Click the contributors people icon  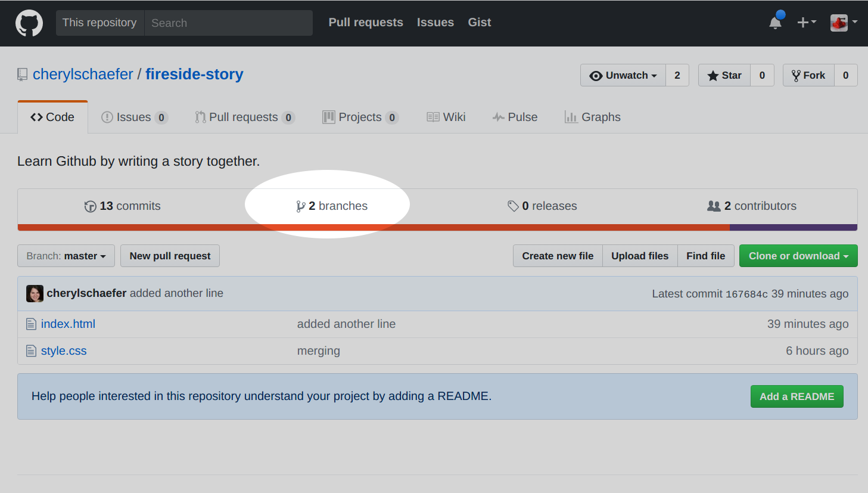[x=714, y=206]
